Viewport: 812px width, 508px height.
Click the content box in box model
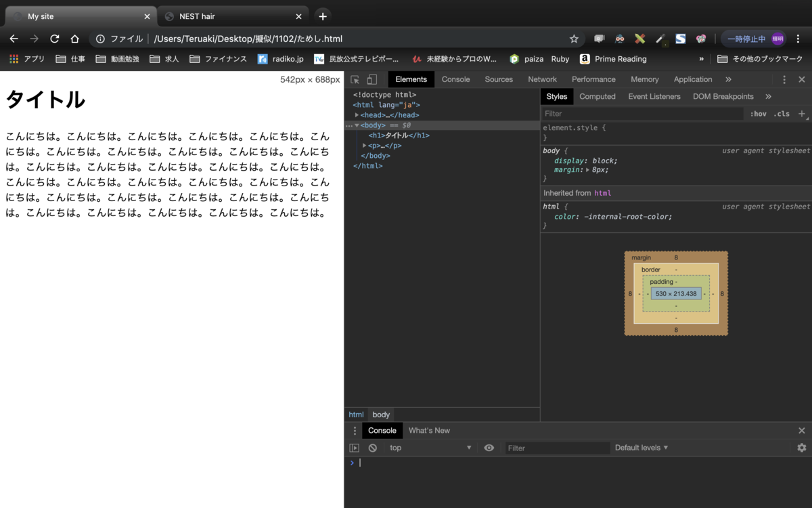676,294
